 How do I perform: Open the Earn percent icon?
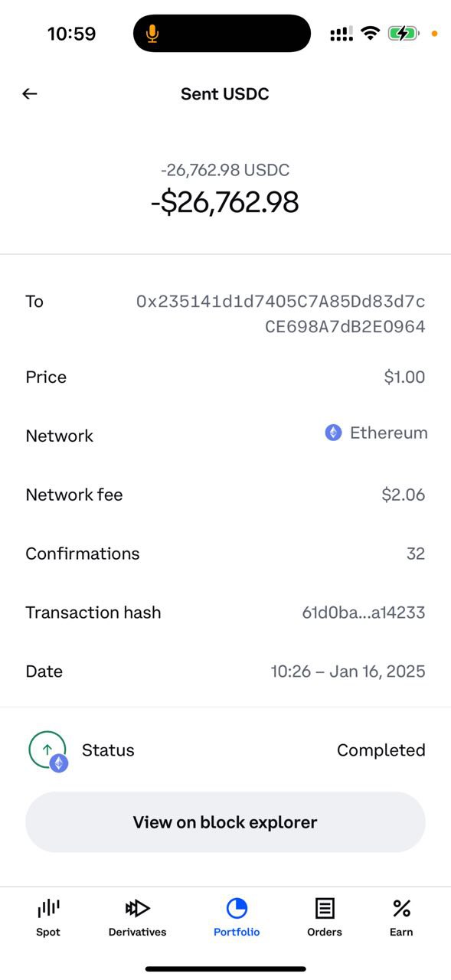pyautogui.click(x=401, y=908)
